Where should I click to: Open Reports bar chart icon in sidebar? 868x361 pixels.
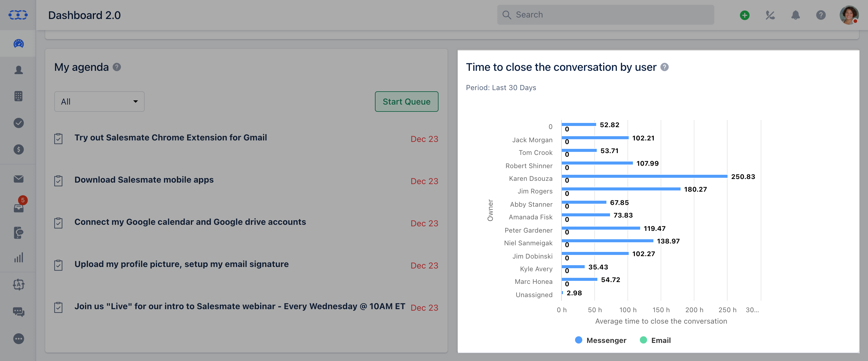coord(18,258)
